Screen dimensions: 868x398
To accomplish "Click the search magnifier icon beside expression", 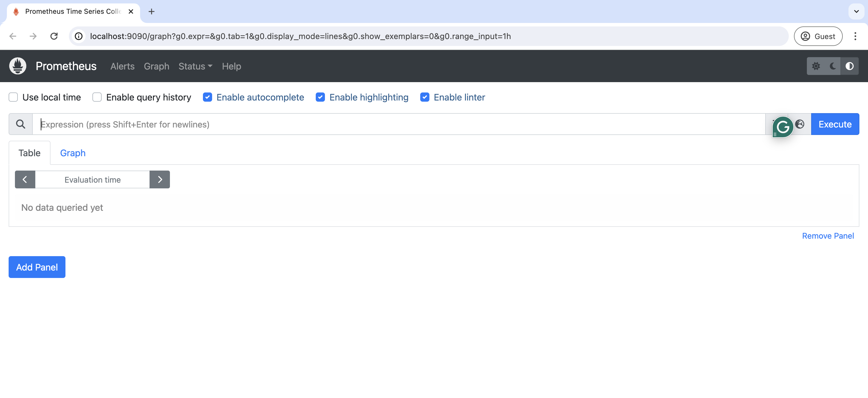I will pos(21,124).
